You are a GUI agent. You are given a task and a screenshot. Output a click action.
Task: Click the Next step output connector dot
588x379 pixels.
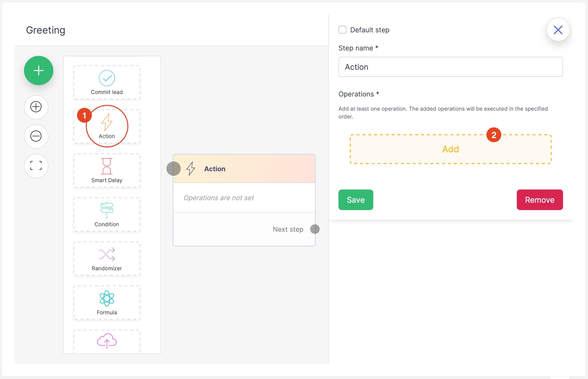click(x=315, y=229)
